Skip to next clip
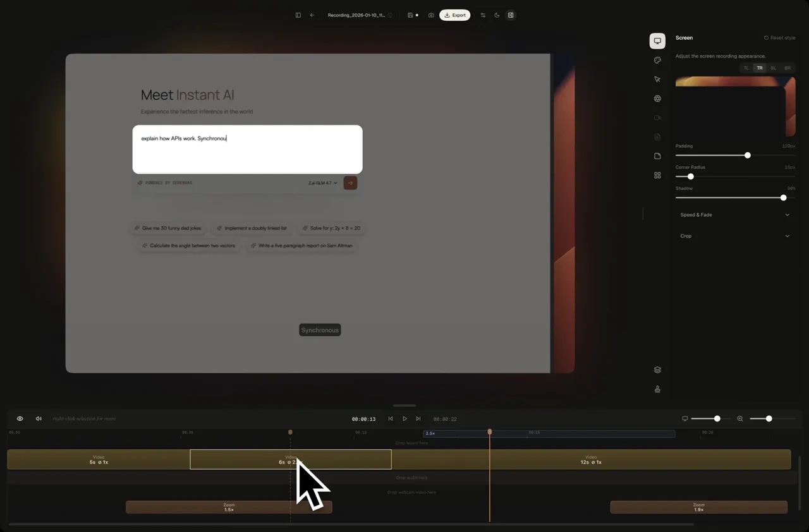Image resolution: width=809 pixels, height=532 pixels. click(418, 419)
